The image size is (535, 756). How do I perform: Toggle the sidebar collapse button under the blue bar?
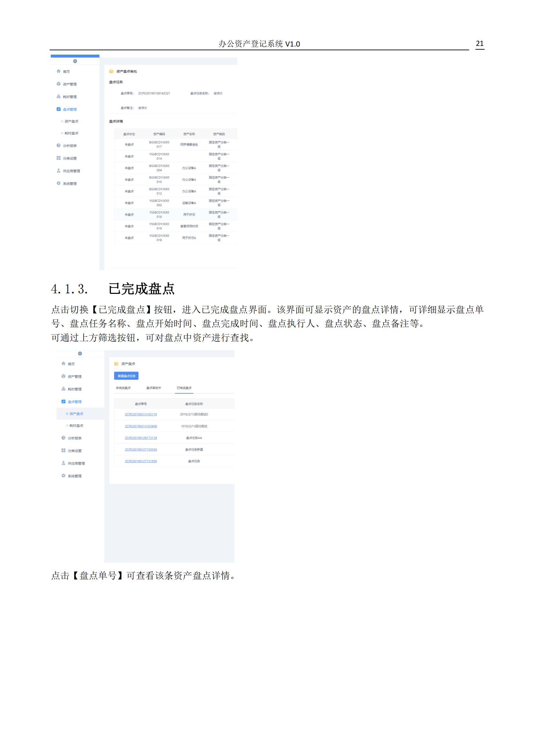click(75, 61)
